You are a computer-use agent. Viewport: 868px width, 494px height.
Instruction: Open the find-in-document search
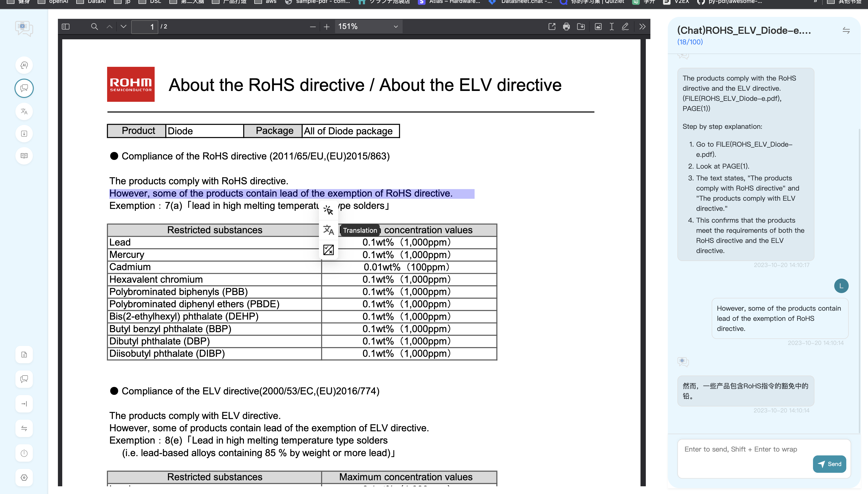pyautogui.click(x=94, y=27)
